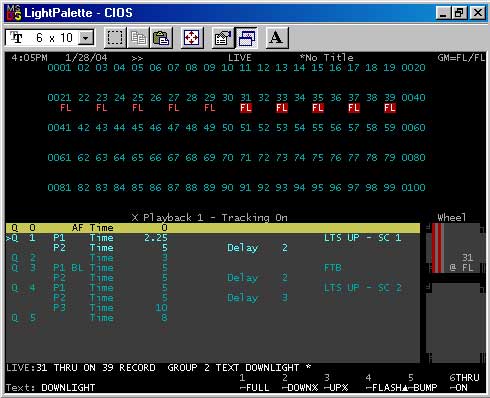Screen dimensions: 490x398
Task: Close the LightPalette window
Action: (477, 13)
